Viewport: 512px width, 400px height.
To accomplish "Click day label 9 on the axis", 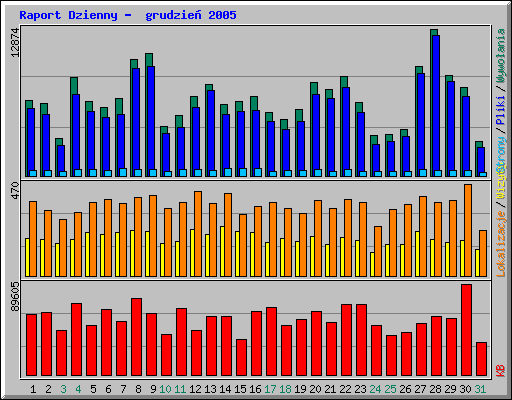I will [153, 389].
